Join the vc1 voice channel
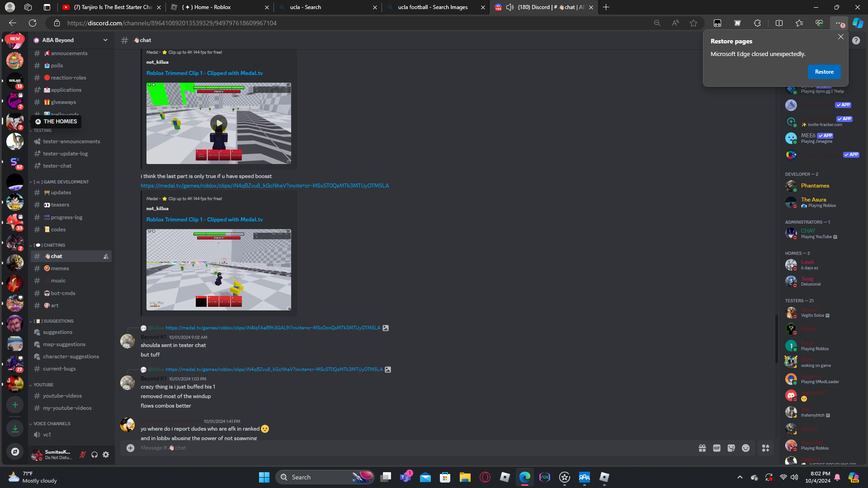 coord(71,435)
